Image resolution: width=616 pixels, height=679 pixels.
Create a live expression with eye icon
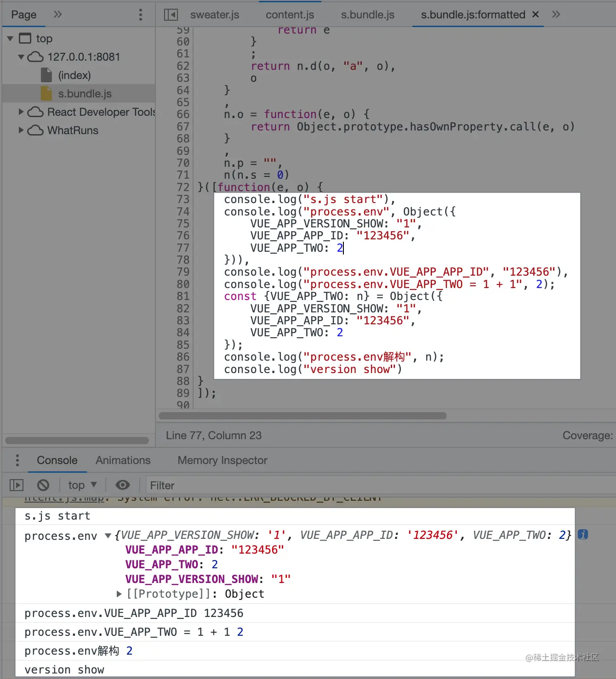click(x=123, y=485)
